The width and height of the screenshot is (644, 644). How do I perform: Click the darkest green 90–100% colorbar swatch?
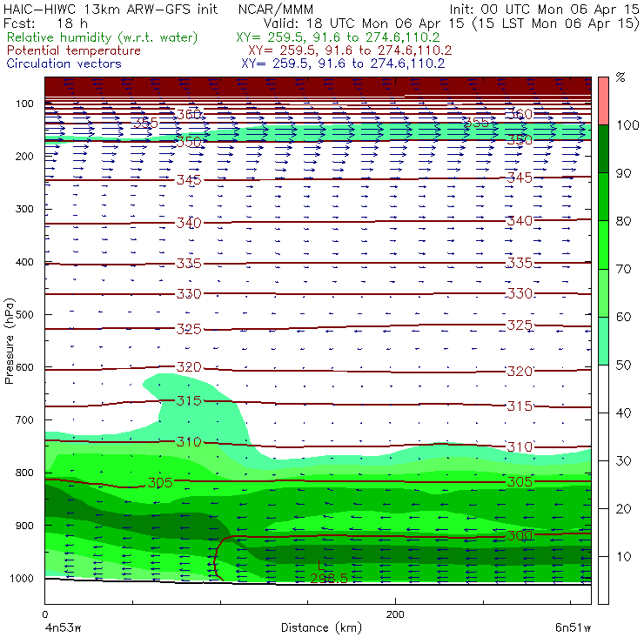[603, 149]
